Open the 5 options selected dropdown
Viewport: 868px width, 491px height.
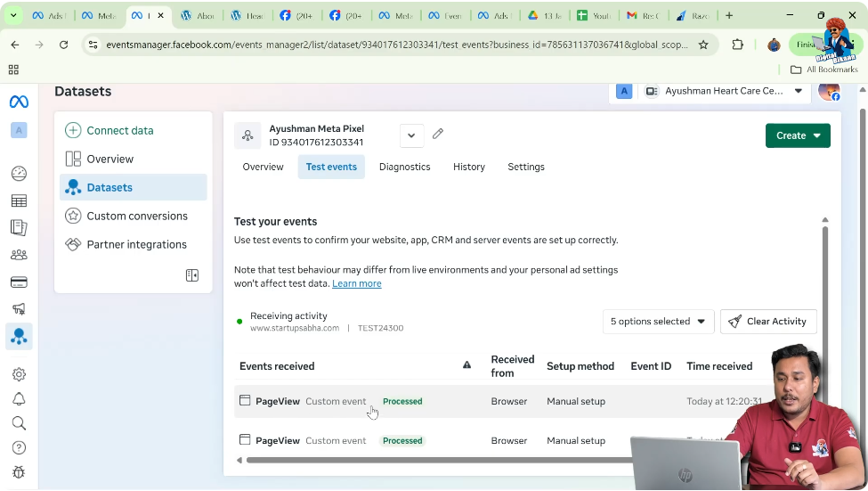point(658,322)
